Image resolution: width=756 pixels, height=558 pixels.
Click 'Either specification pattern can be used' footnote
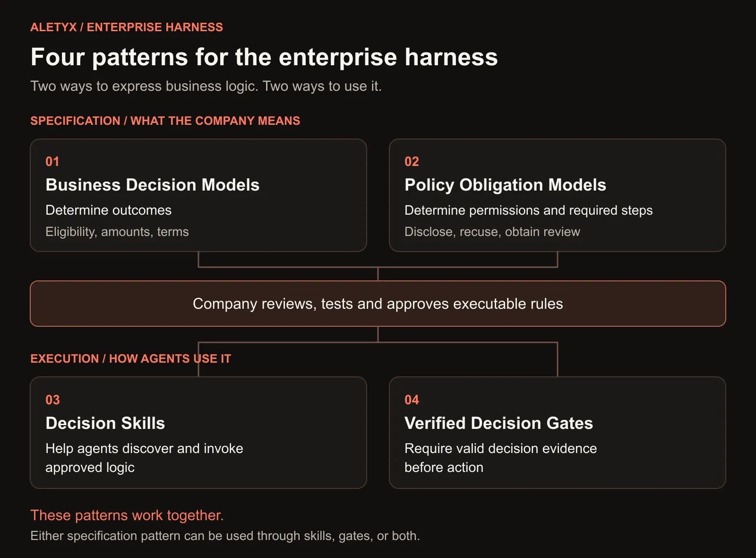225,536
